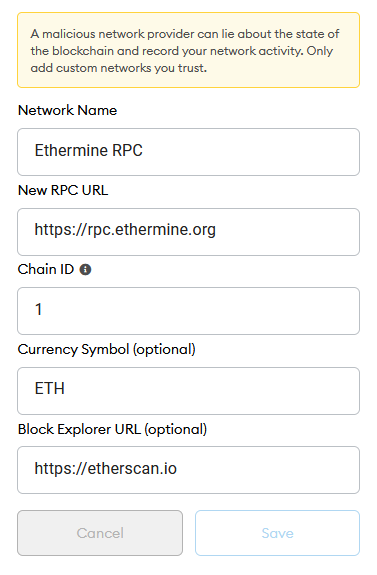This screenshot has height=575, width=377.
Task: Click the Chain ID info icon
Action: click(x=85, y=270)
